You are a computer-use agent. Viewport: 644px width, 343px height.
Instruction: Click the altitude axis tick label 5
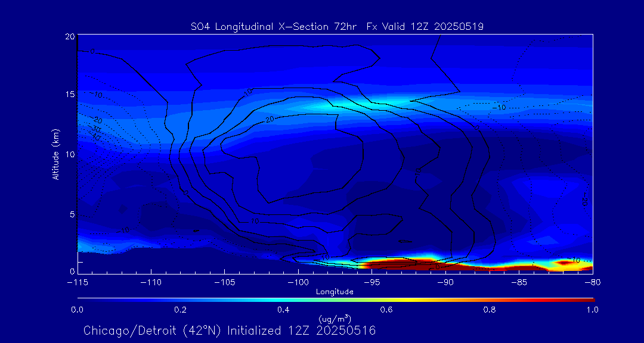[x=72, y=214]
